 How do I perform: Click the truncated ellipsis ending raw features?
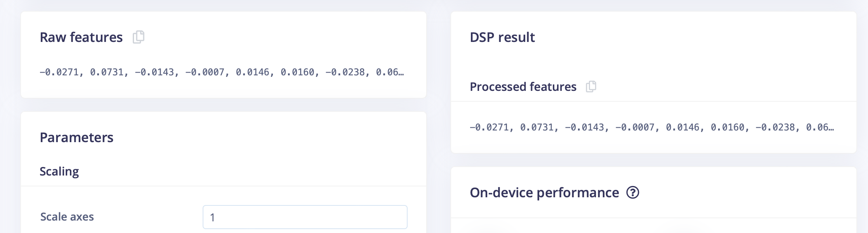(401, 73)
